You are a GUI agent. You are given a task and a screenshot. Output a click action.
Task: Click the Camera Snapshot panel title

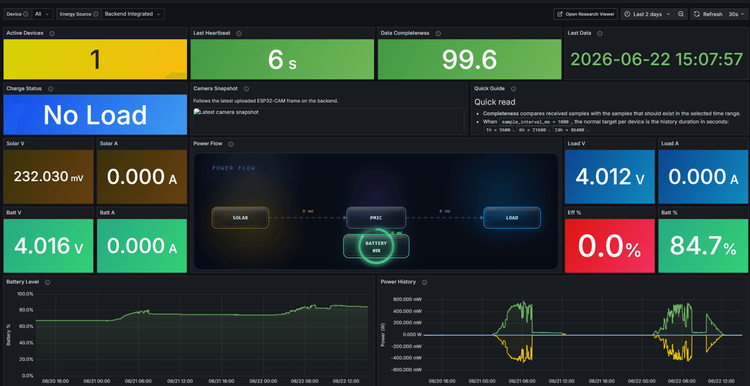point(216,88)
